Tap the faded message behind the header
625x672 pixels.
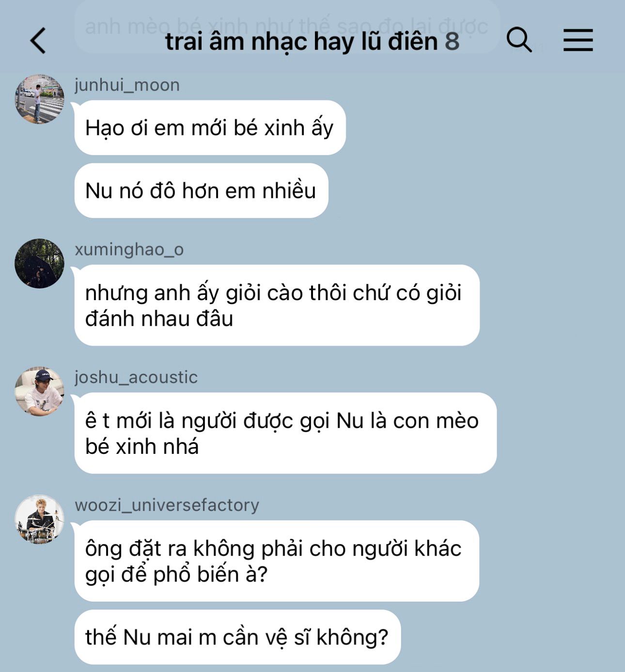tap(286, 26)
